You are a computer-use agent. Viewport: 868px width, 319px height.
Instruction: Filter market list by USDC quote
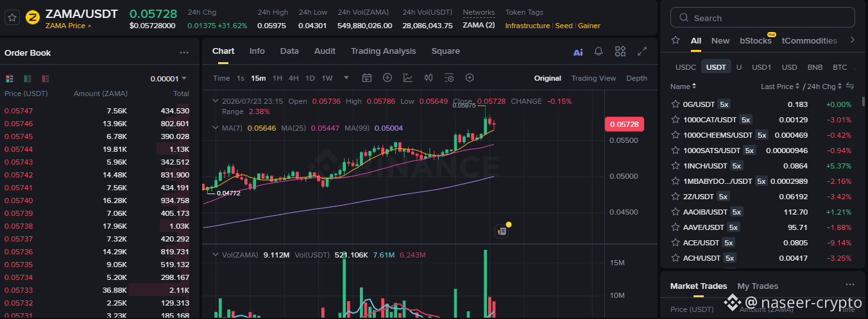tap(685, 67)
